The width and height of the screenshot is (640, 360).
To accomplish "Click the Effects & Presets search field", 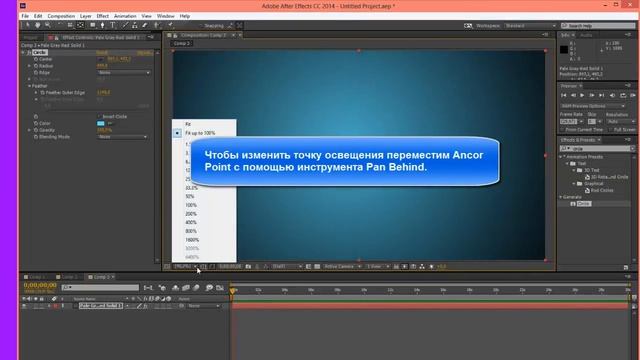I will 596,149.
